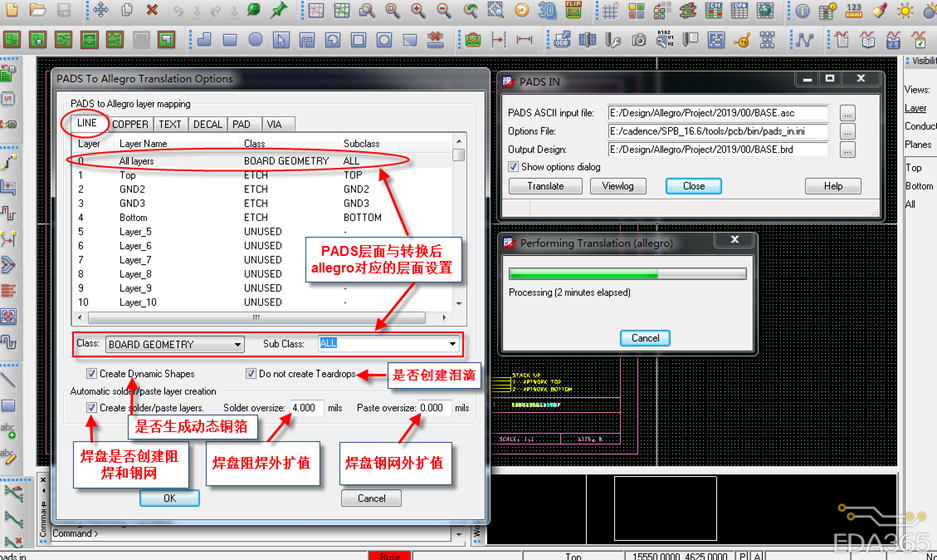Click the Flip design icon
Screen dimensions: 937x560
[x=574, y=10]
